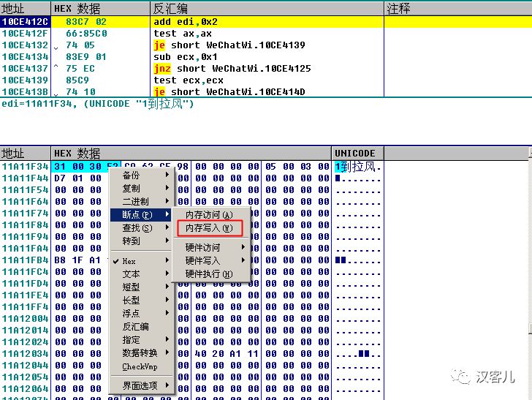Select the 断点(P) menu entry
This screenshot has width=532, height=400.
(142, 214)
